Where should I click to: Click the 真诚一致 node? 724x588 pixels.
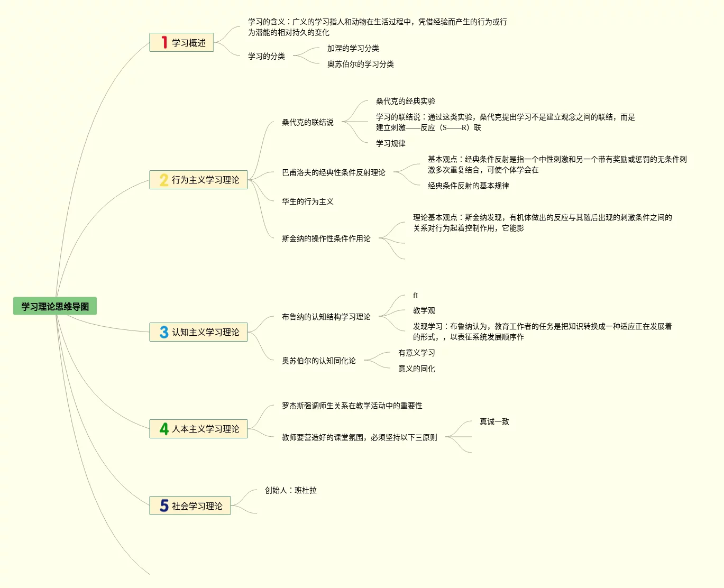[x=494, y=421]
